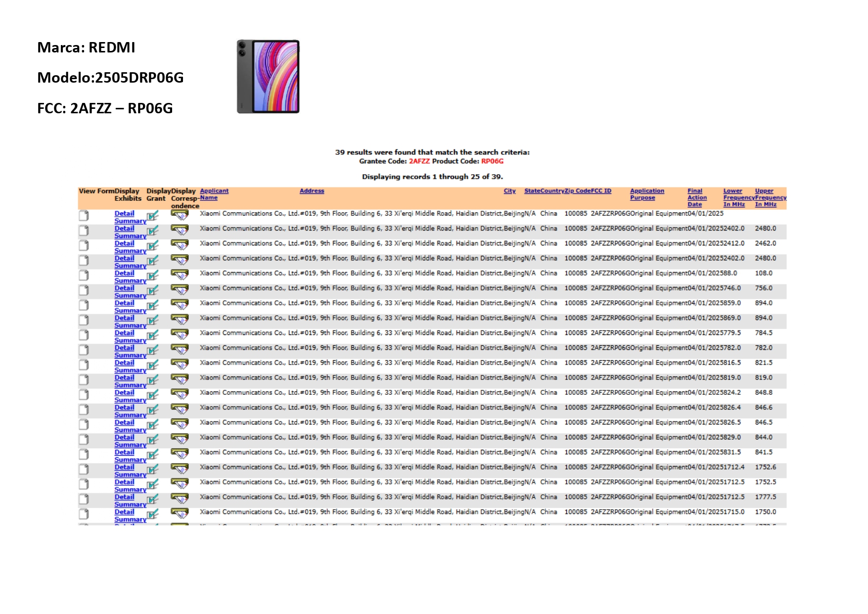Open correspondence envelope for 779.5–784.5 row
This screenshot has height=614, width=868.
(180, 334)
